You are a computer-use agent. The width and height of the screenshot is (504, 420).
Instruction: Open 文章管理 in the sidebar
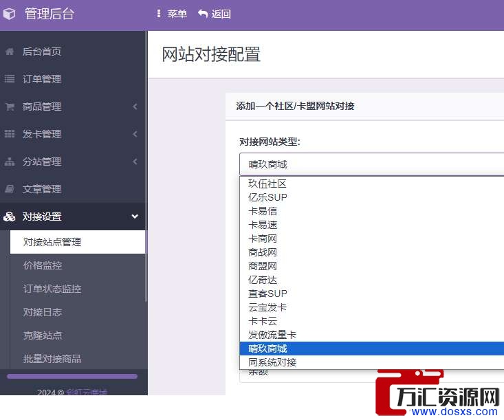pyautogui.click(x=42, y=189)
